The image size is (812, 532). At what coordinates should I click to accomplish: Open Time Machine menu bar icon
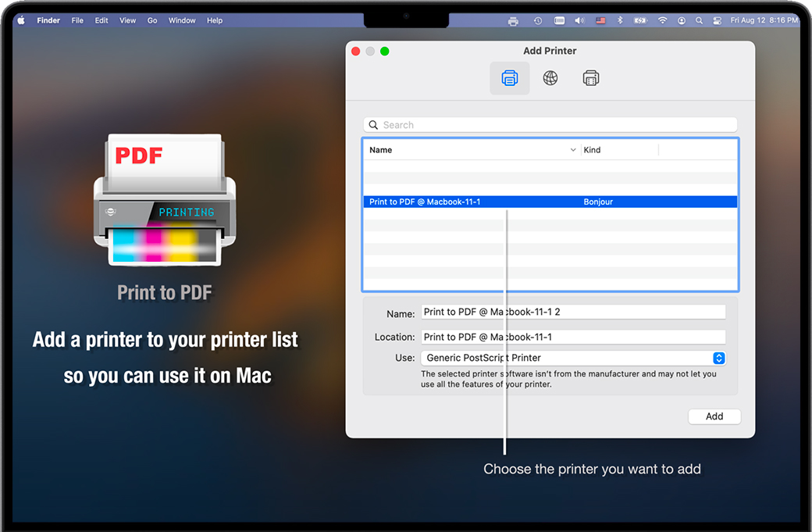click(538, 20)
